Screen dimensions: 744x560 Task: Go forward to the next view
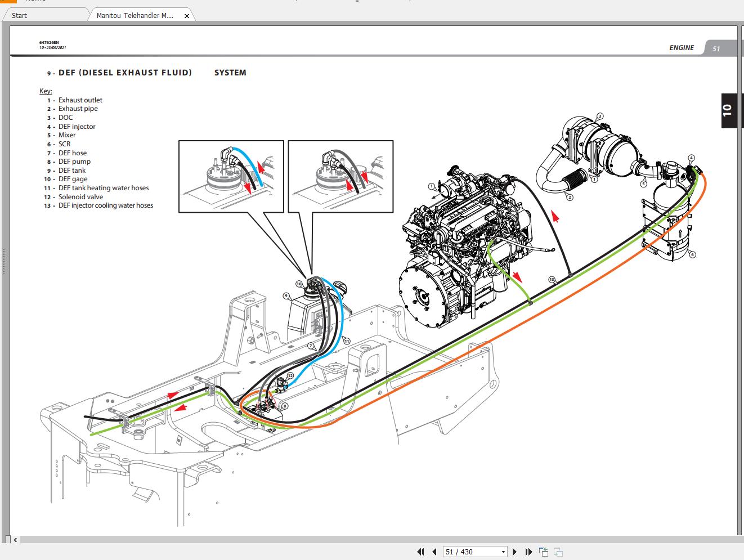[559, 552]
